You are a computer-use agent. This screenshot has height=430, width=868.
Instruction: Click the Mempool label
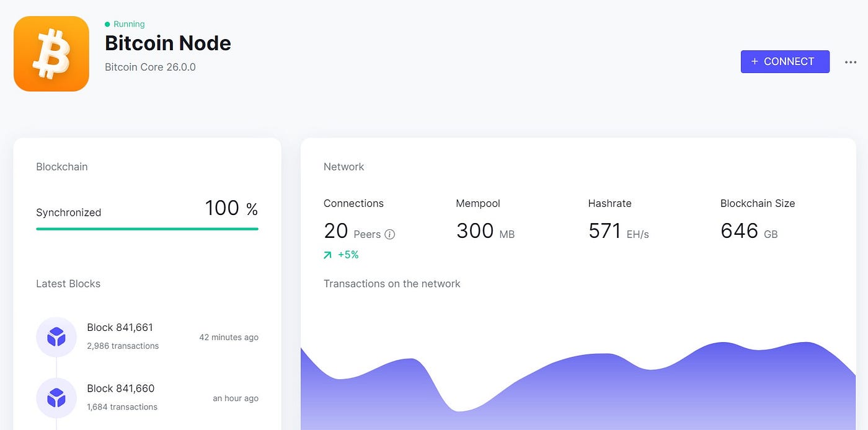click(x=478, y=203)
